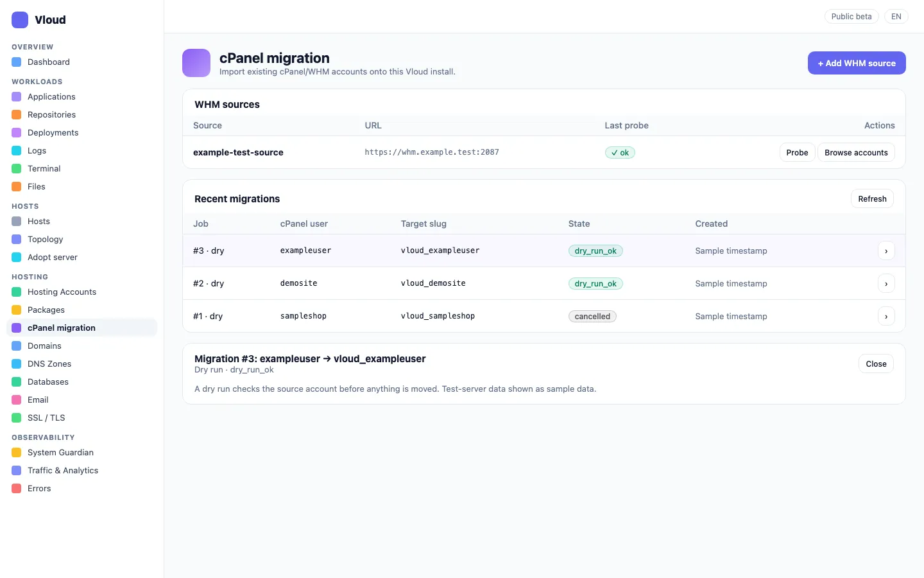Expand migration job #3 row chevron
The image size is (924, 578).
886,251
